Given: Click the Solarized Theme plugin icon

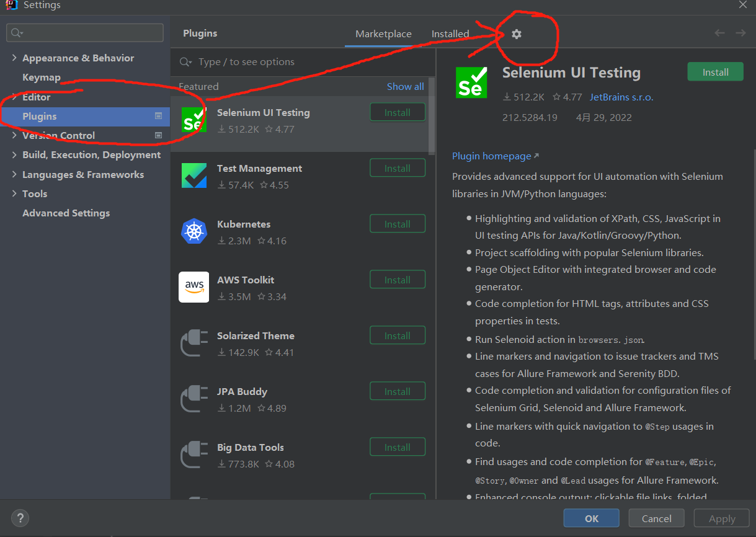Looking at the screenshot, I should tap(193, 343).
